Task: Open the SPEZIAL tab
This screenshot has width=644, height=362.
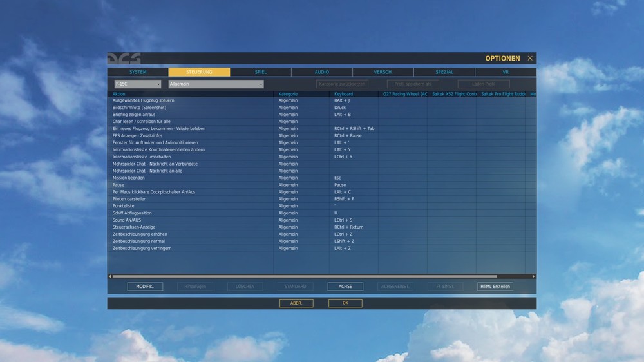Action: click(x=444, y=72)
